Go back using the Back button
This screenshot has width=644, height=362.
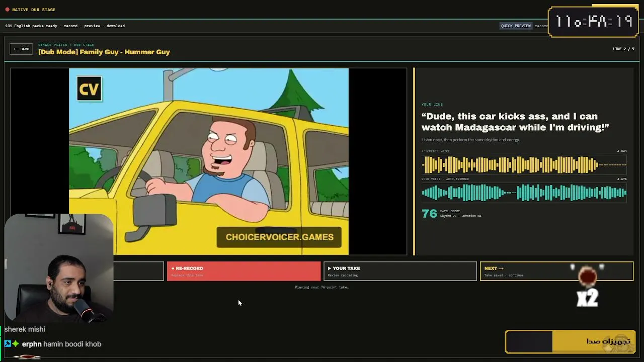click(x=21, y=49)
